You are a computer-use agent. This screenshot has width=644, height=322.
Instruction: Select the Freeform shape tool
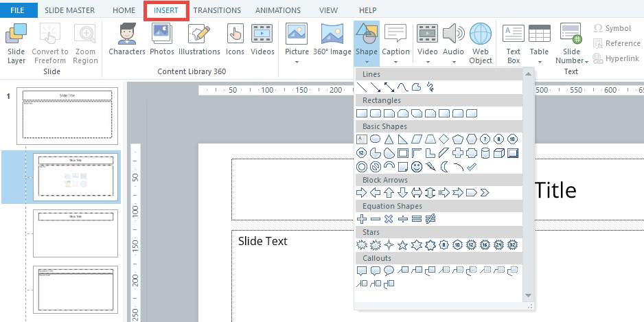coord(417,87)
